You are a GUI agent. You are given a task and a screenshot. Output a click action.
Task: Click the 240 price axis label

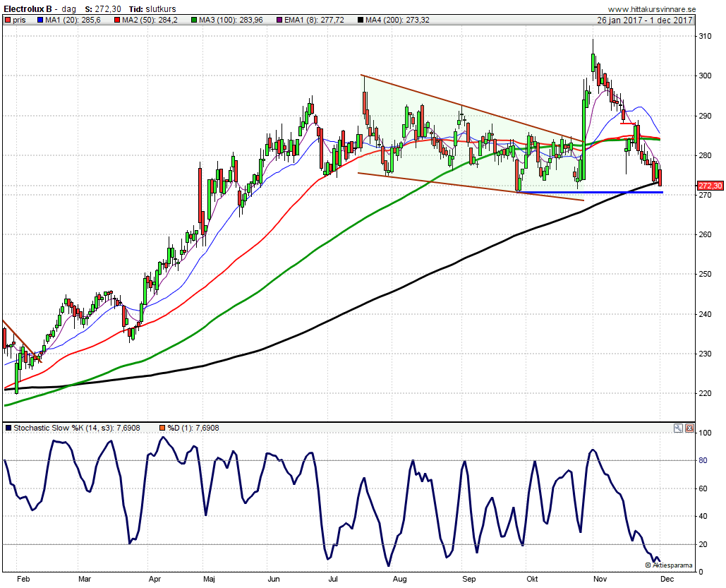point(705,314)
